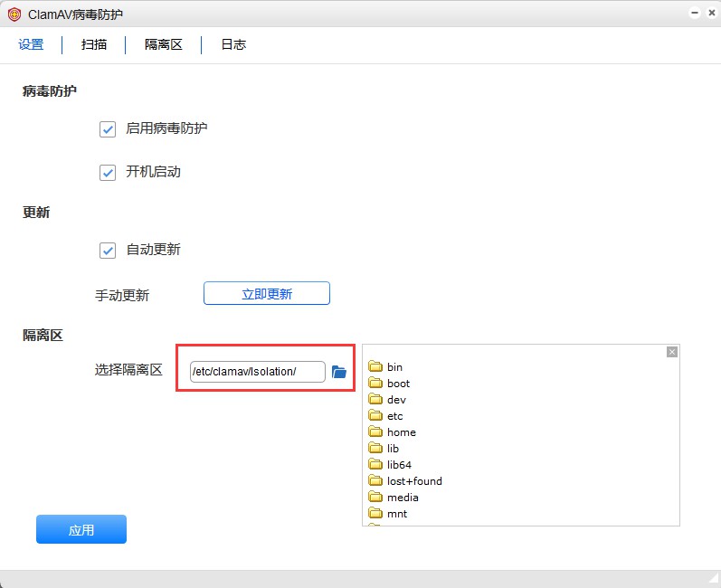Choose the home folder icon
The height and width of the screenshot is (588, 721).
(x=375, y=432)
